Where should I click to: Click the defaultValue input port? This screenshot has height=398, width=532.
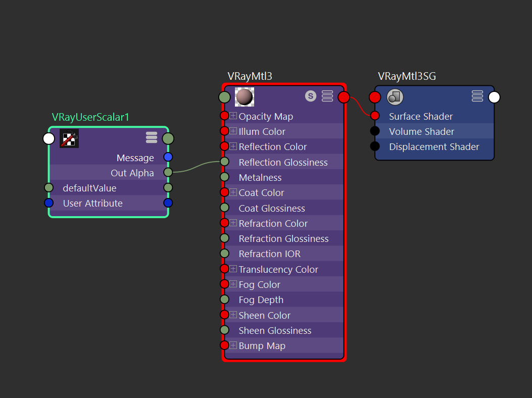tap(49, 187)
